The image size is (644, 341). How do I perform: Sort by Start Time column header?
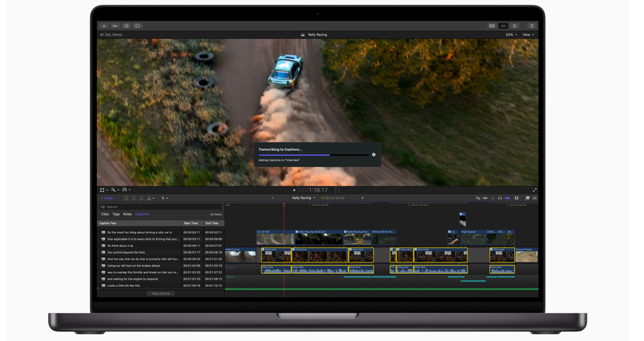pos(192,223)
